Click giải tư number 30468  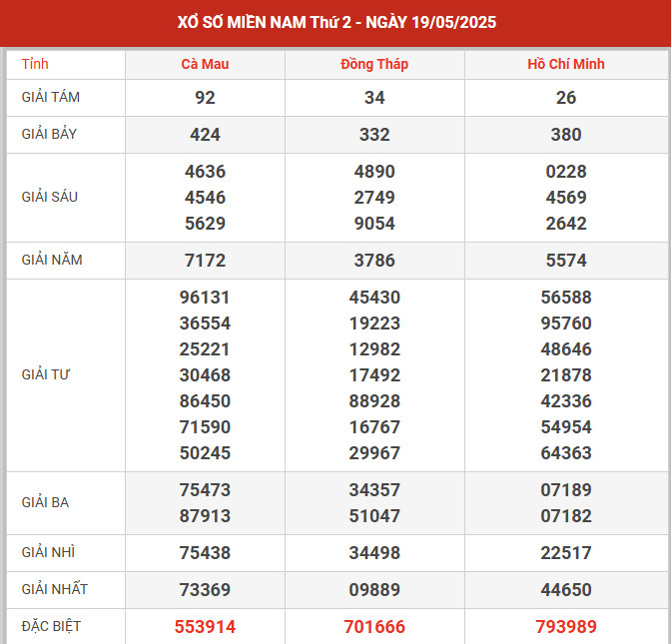(x=205, y=375)
